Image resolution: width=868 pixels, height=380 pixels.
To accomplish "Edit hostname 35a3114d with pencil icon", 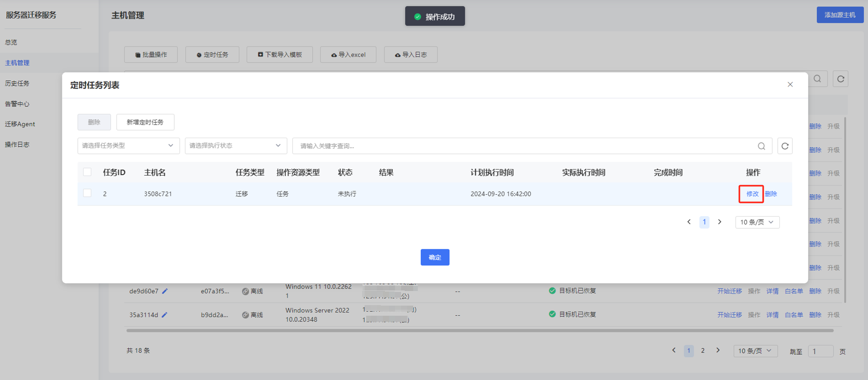I will (x=165, y=315).
